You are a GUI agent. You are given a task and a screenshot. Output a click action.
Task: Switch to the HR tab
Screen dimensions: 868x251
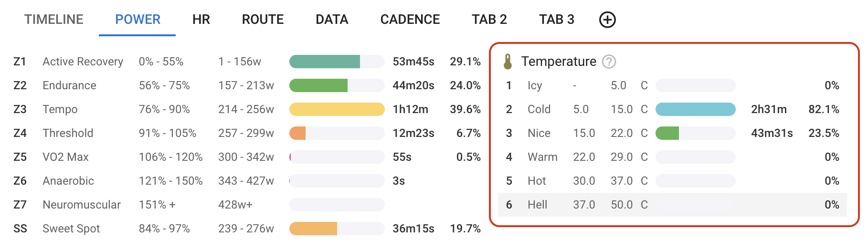tap(201, 20)
